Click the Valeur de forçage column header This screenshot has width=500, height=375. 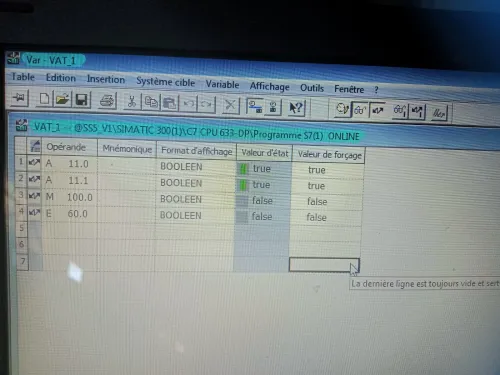tap(329, 155)
